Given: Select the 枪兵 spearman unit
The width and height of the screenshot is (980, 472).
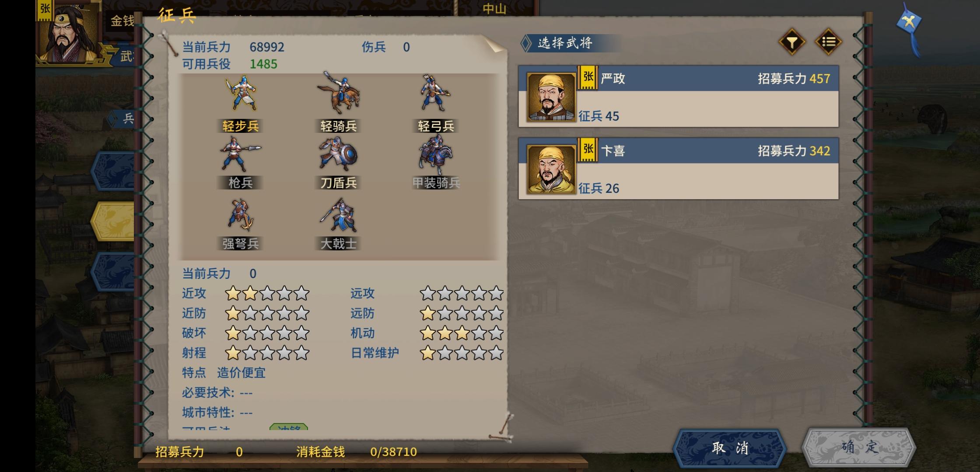Looking at the screenshot, I should [x=241, y=163].
